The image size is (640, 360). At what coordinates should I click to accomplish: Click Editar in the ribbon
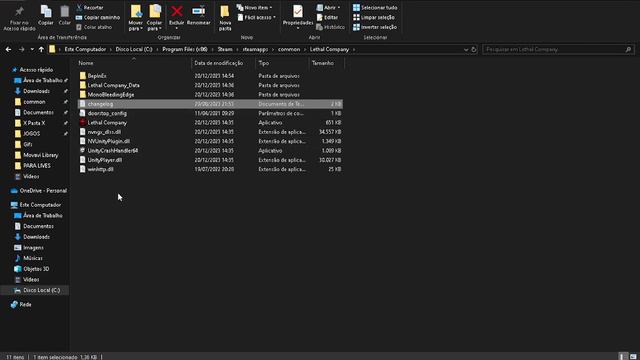coord(327,17)
